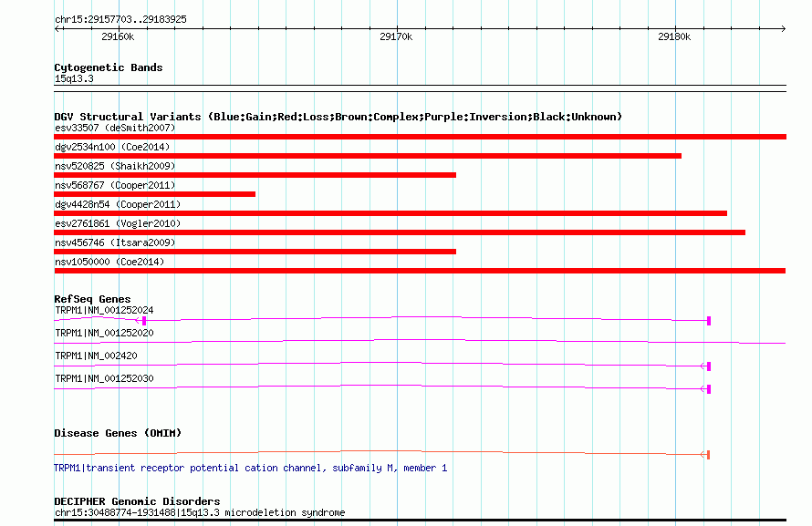Click the DGV Structural Variants track title
This screenshot has height=526, width=812.
(x=338, y=117)
